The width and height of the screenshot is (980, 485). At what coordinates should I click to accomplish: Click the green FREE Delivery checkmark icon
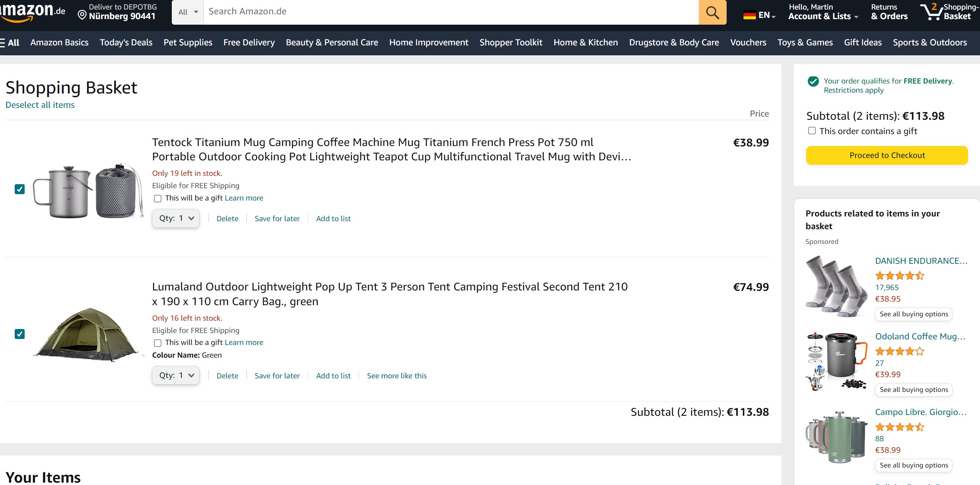click(x=813, y=82)
